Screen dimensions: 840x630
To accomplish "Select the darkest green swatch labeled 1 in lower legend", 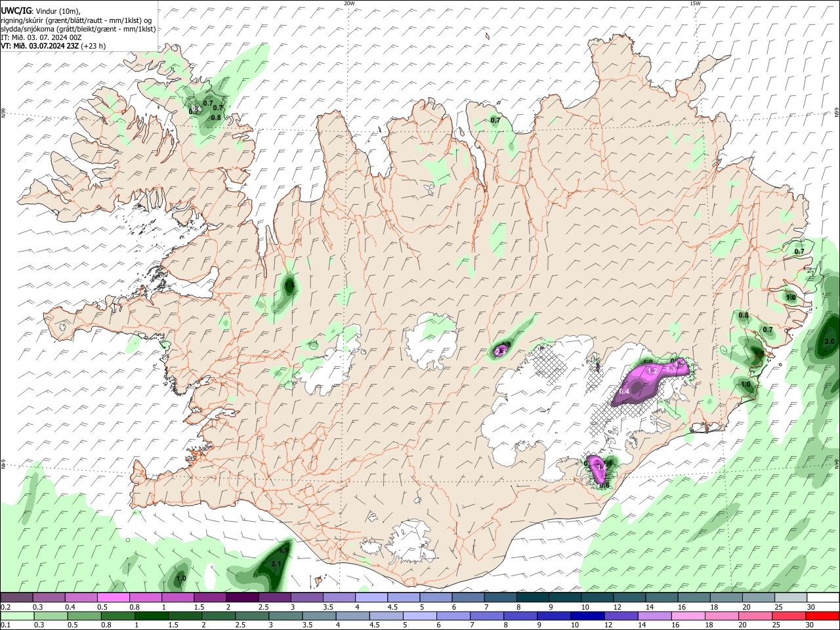I will point(150,616).
